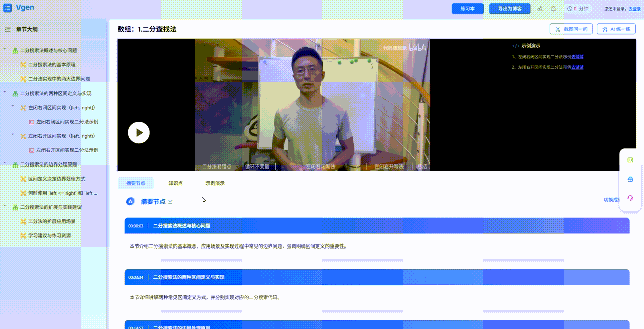Click 去试试 link for 左闭右闭区间 example
The height and width of the screenshot is (329, 644).
[577, 57]
